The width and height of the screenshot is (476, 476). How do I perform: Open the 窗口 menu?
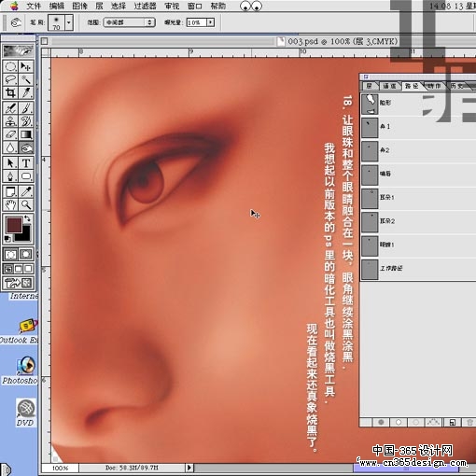(x=195, y=6)
